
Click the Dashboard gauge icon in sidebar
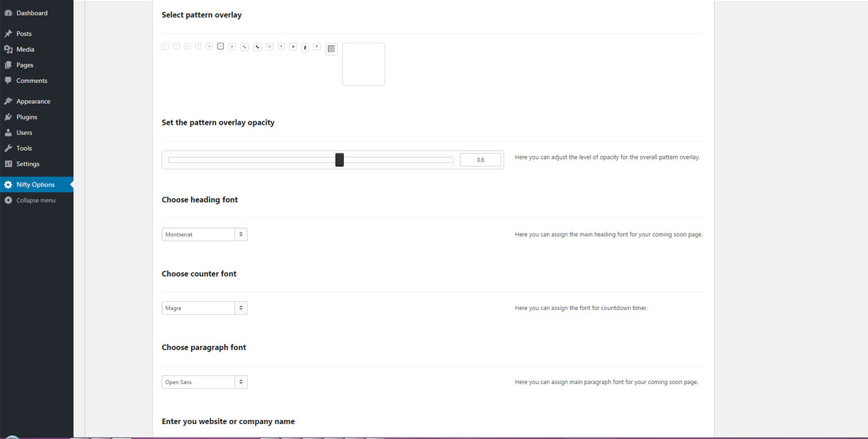click(x=8, y=13)
